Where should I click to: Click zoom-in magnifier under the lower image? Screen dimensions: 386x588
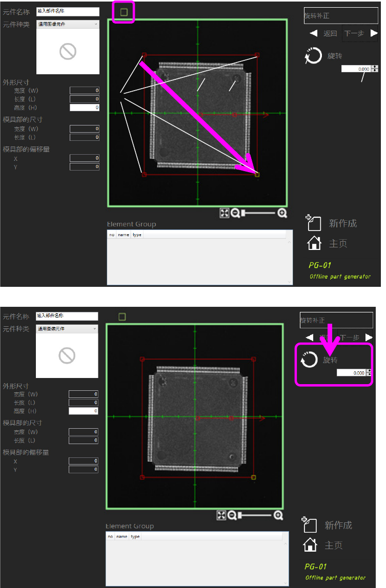click(x=278, y=515)
